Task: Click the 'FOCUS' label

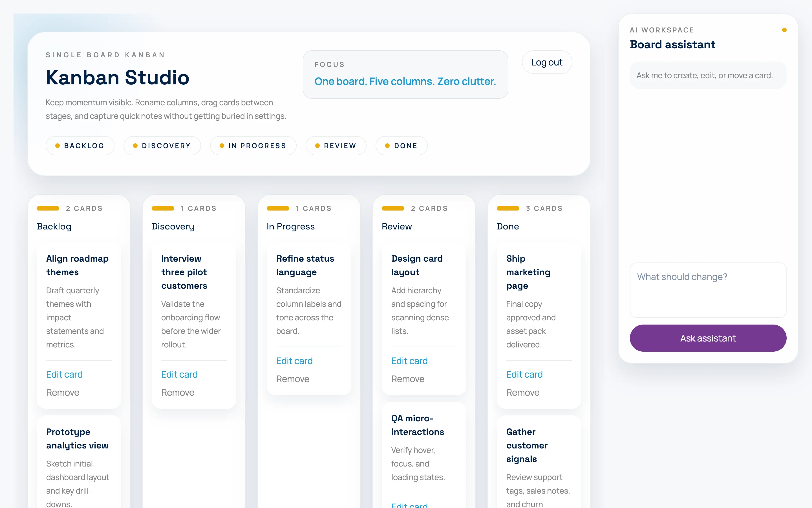Action: (x=330, y=64)
